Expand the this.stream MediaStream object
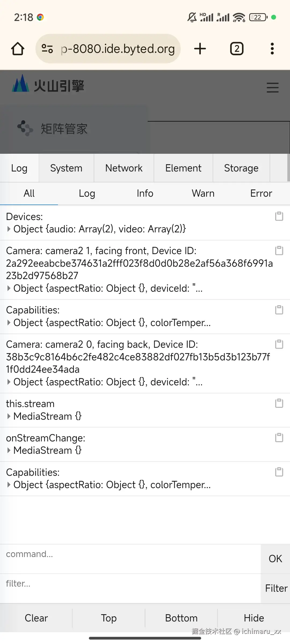The width and height of the screenshot is (290, 644). (9, 416)
